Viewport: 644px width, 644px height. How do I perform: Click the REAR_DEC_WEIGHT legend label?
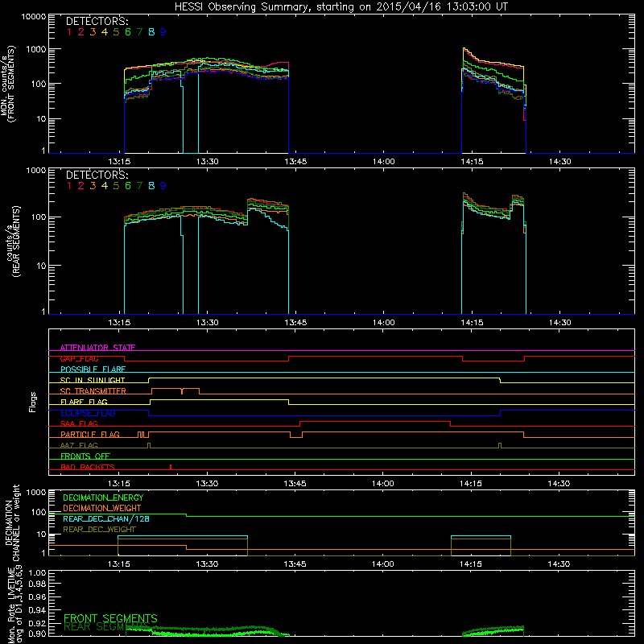pyautogui.click(x=99, y=530)
